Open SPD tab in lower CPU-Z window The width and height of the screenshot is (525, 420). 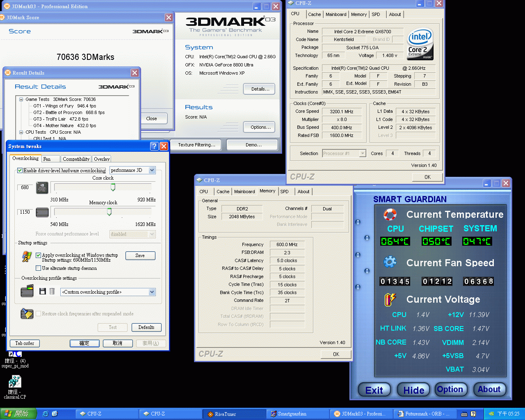coord(284,192)
